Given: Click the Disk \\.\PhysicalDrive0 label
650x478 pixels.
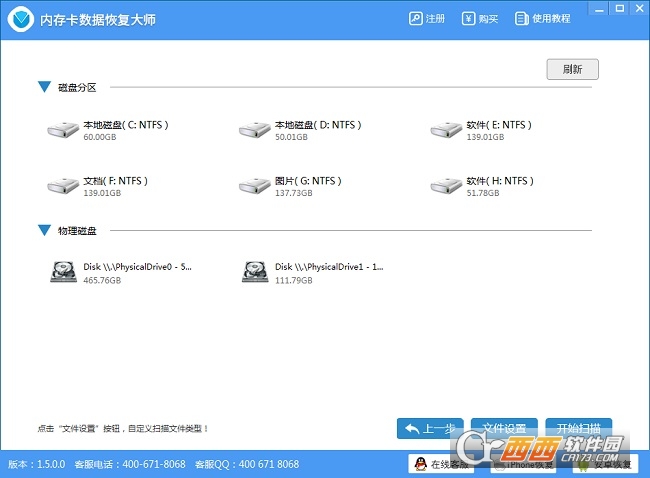Looking at the screenshot, I should point(137,267).
